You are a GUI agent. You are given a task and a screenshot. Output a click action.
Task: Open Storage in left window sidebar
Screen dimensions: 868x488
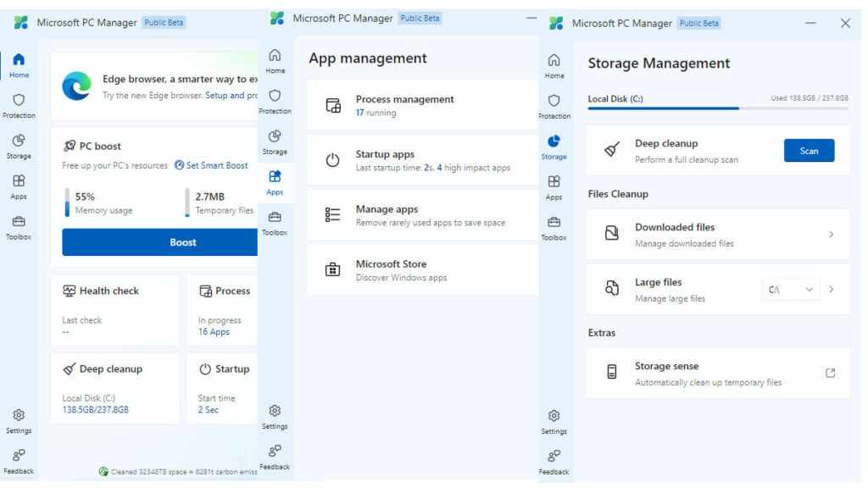pyautogui.click(x=19, y=147)
